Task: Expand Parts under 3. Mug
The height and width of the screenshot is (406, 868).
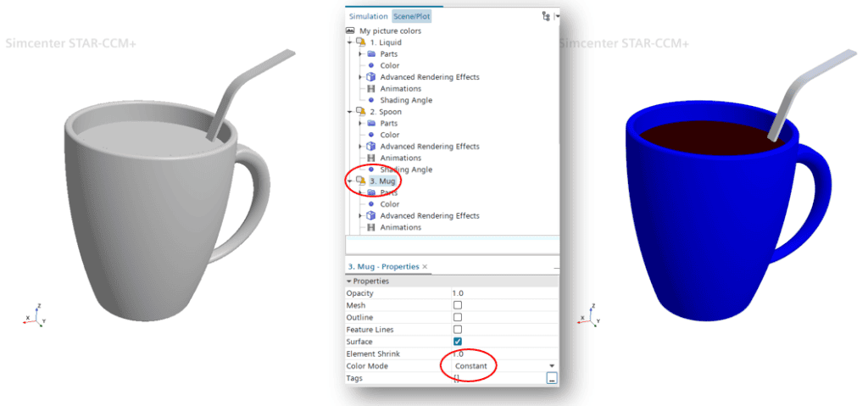Action: pos(360,192)
